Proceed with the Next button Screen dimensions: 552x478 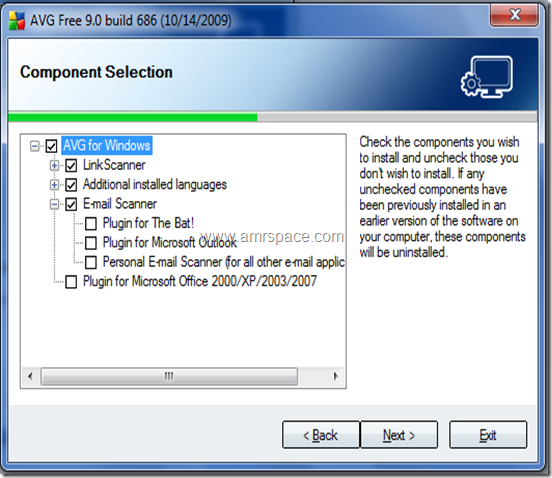(x=399, y=435)
